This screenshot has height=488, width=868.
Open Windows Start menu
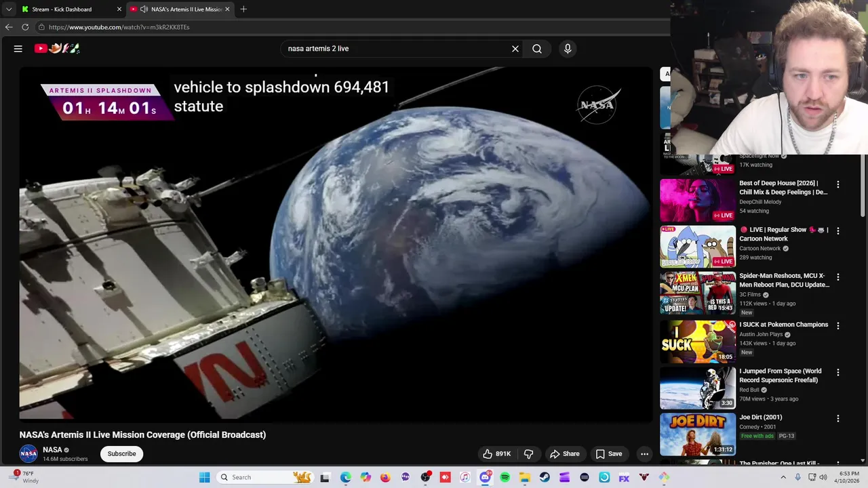point(204,477)
